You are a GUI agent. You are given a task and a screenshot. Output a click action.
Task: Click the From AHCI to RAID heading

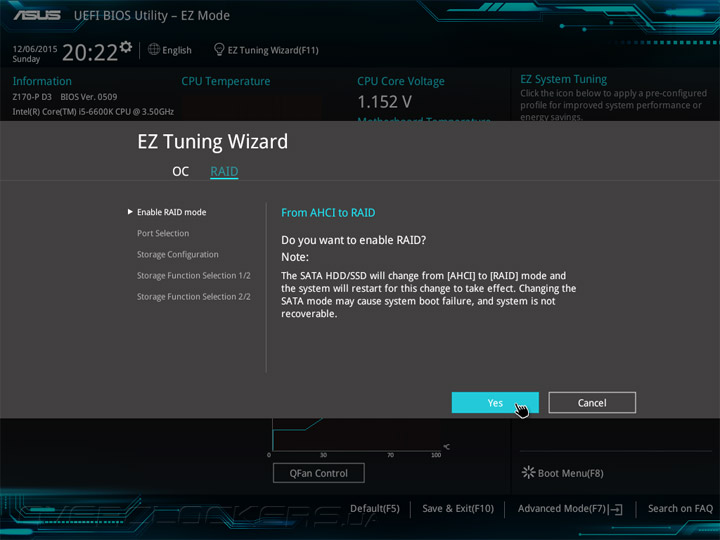pos(328,213)
